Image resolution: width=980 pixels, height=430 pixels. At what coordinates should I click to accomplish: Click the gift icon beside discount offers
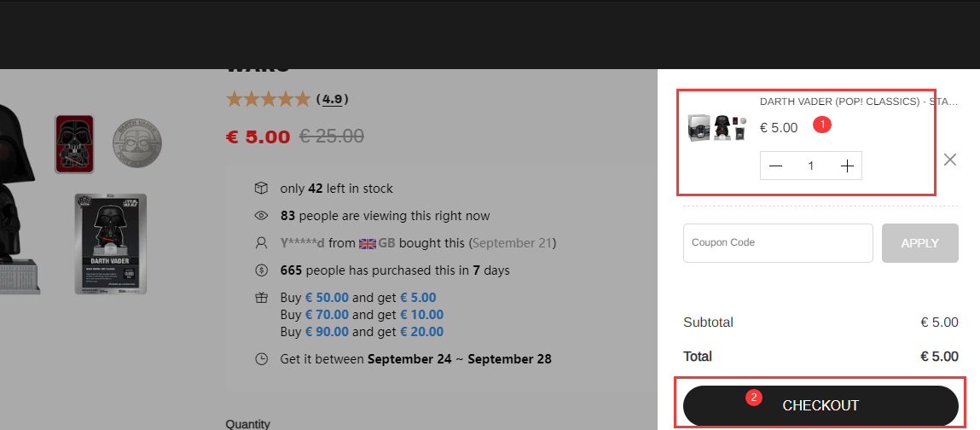click(262, 298)
